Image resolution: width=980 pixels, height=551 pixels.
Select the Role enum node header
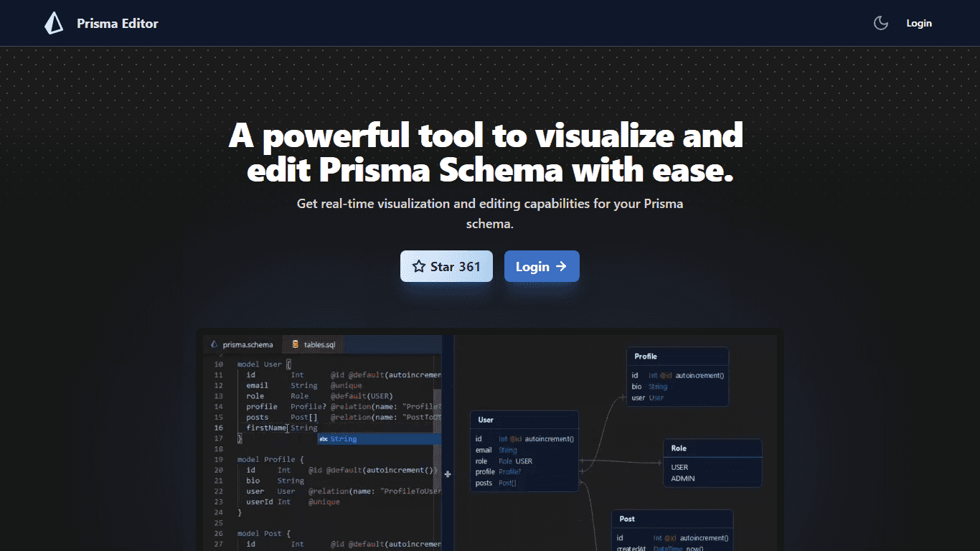pyautogui.click(x=712, y=448)
